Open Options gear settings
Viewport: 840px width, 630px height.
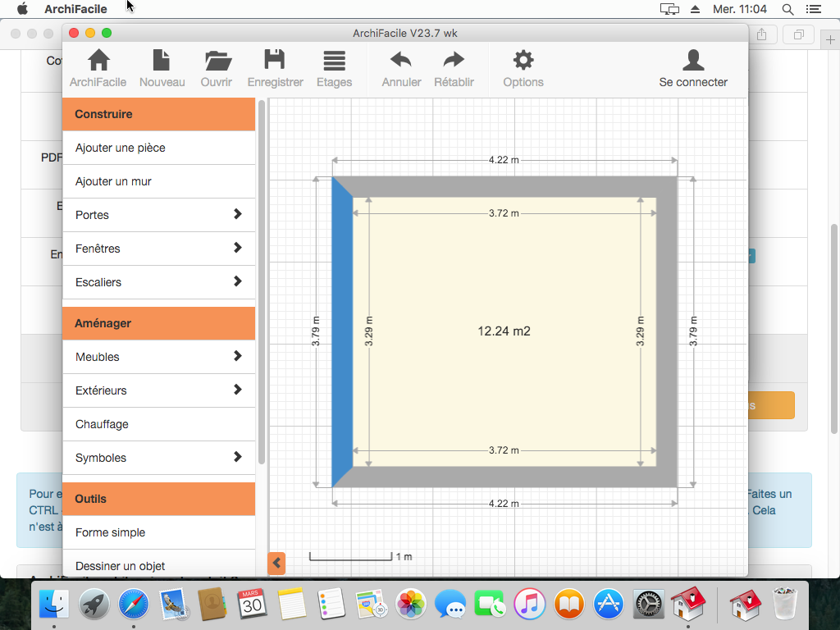(x=523, y=61)
